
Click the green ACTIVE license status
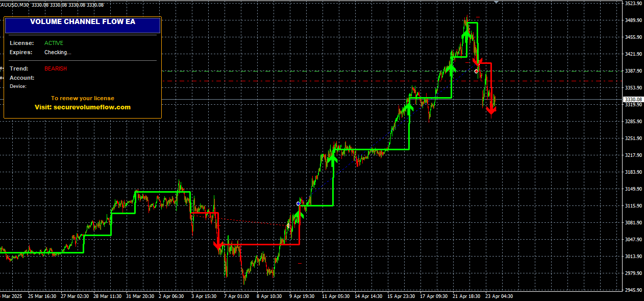click(x=54, y=43)
